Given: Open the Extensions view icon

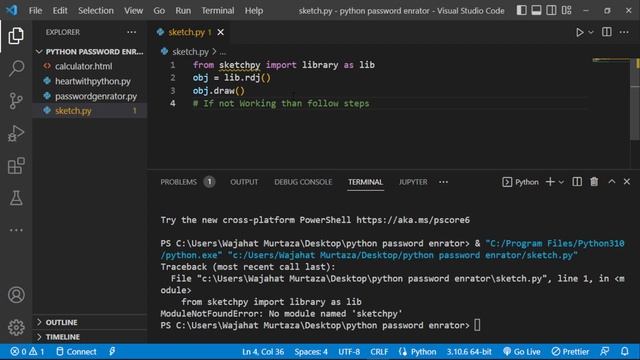Looking at the screenshot, I should (16, 166).
